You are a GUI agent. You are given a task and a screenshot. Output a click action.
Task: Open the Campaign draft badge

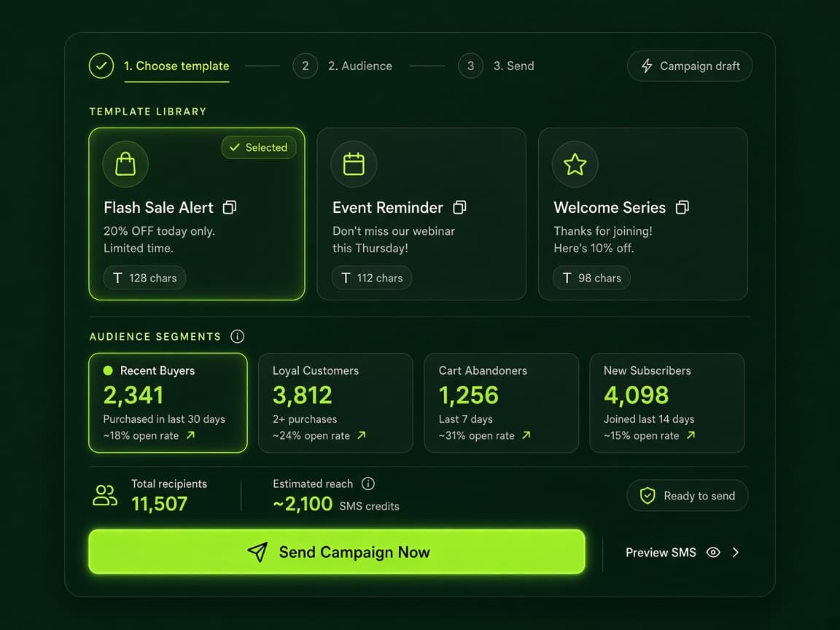click(690, 66)
